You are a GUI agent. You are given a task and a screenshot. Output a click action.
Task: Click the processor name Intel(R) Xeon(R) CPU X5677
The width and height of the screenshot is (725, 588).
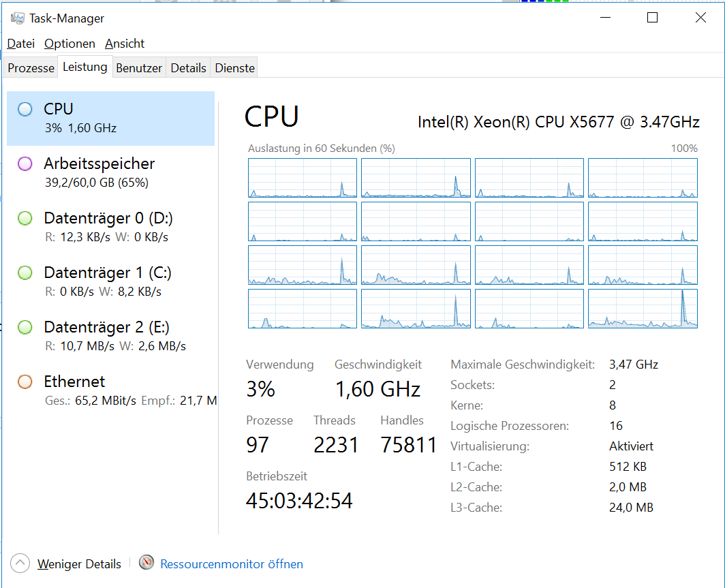(559, 122)
